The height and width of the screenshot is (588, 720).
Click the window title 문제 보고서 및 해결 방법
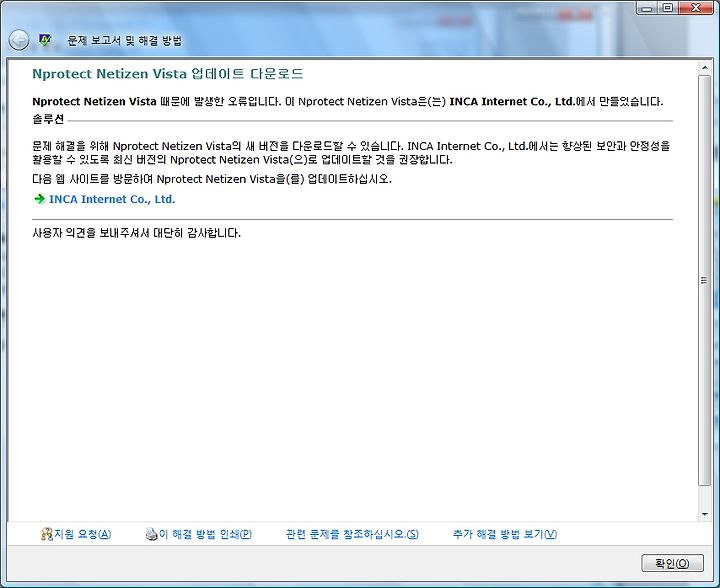click(x=124, y=40)
